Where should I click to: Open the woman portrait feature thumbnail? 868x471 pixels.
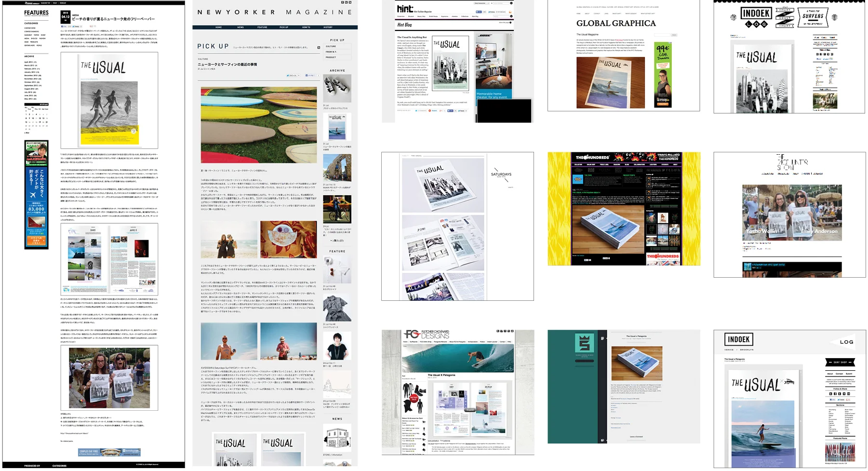coord(337,346)
